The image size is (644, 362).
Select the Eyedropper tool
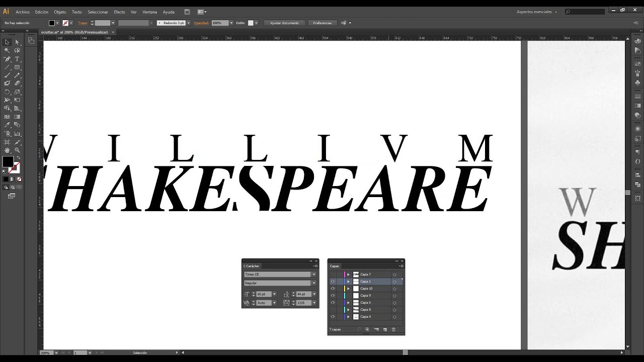(7, 125)
